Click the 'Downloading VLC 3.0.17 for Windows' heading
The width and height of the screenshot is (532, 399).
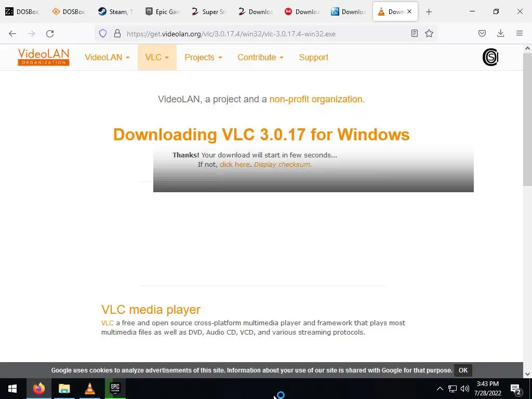point(261,135)
